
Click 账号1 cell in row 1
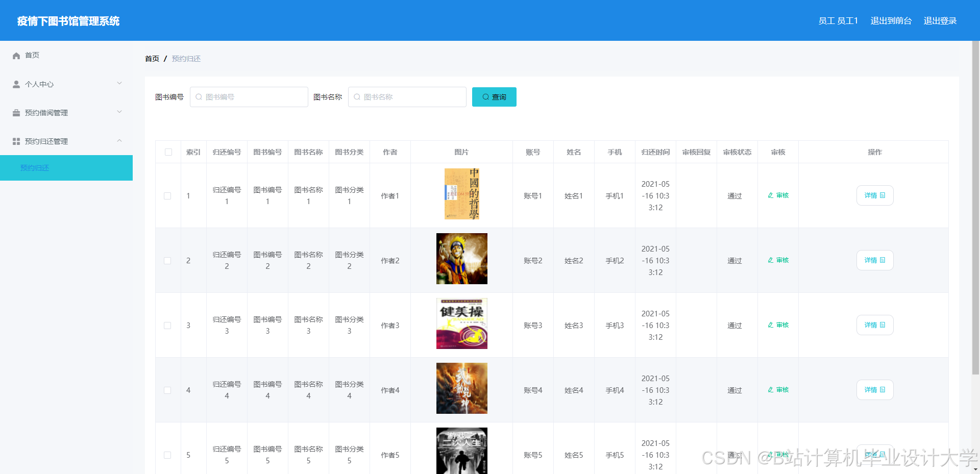click(x=533, y=196)
